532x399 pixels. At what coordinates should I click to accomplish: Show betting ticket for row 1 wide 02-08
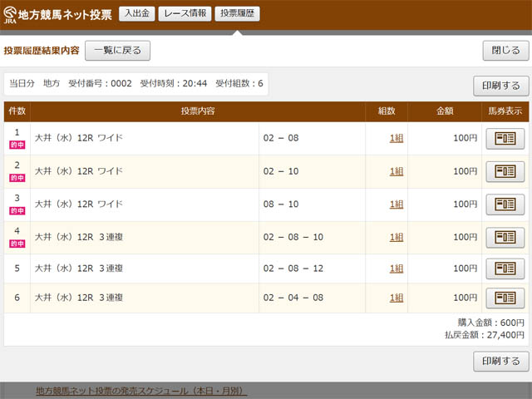pos(505,138)
